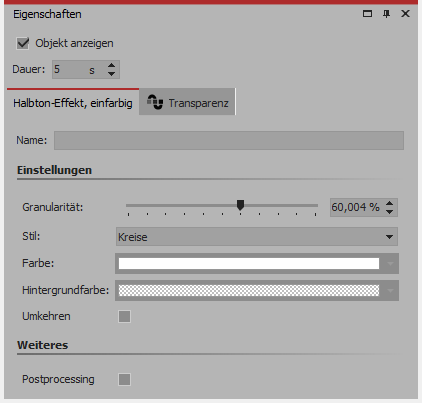Click the Hintergrundfarbe label
Viewport: 422px width, 403px height.
click(66, 290)
